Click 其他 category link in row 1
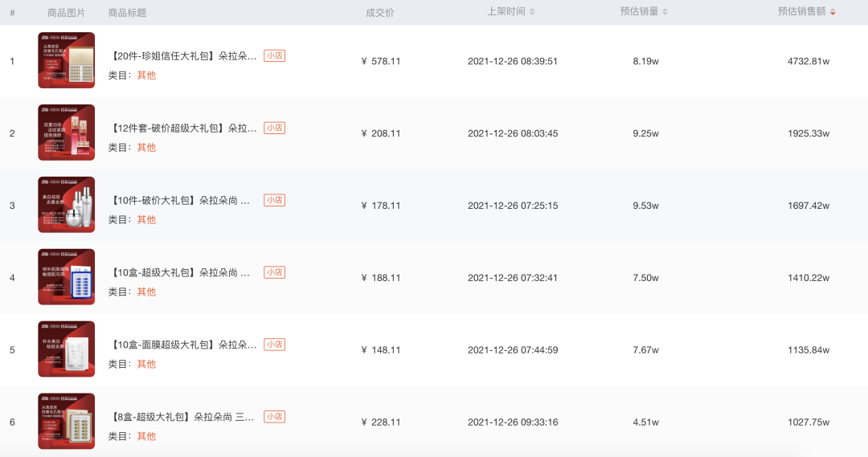Viewport: 868px width, 457px height. tap(146, 75)
